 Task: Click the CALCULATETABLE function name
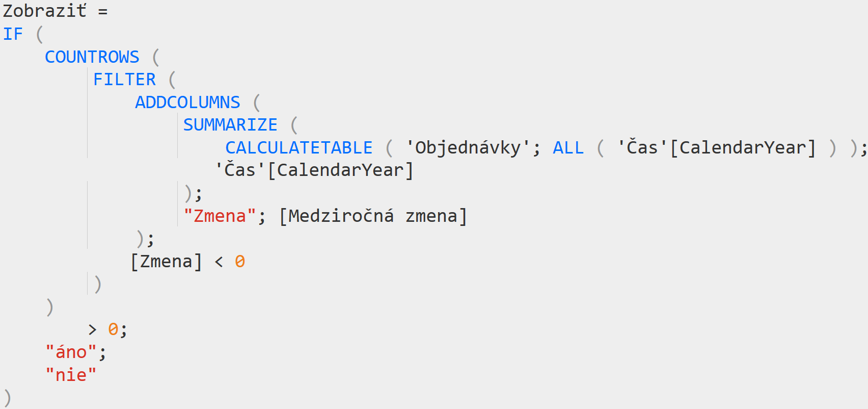tap(299, 147)
